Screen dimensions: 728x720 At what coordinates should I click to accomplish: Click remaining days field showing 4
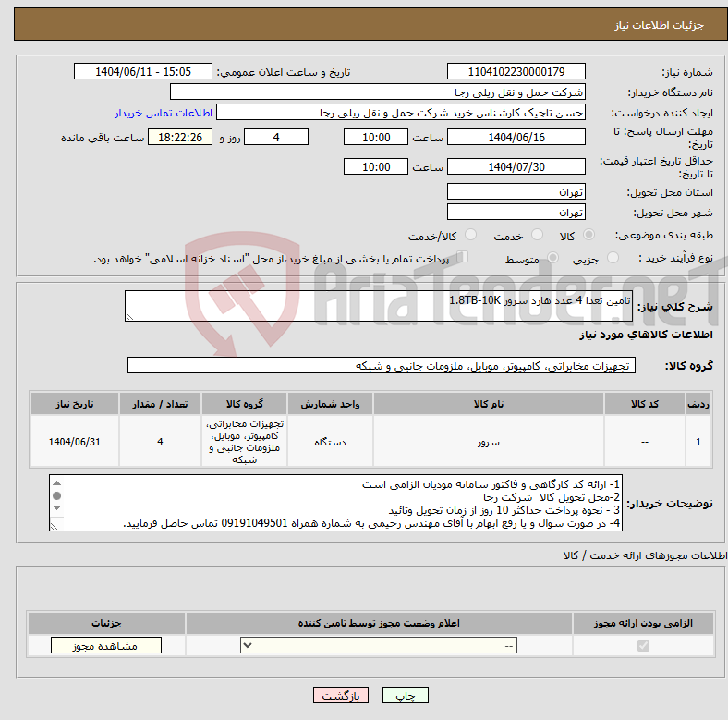[276, 138]
